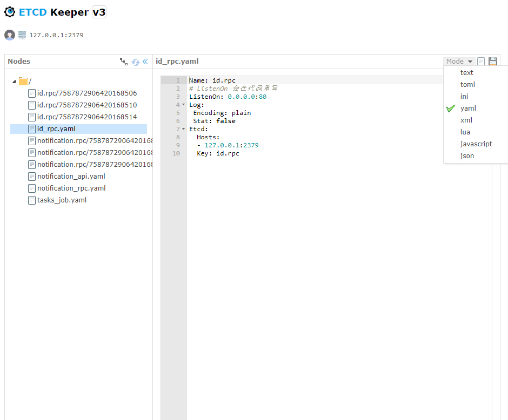Fold the Etcd: block at line 7

[x=183, y=129]
